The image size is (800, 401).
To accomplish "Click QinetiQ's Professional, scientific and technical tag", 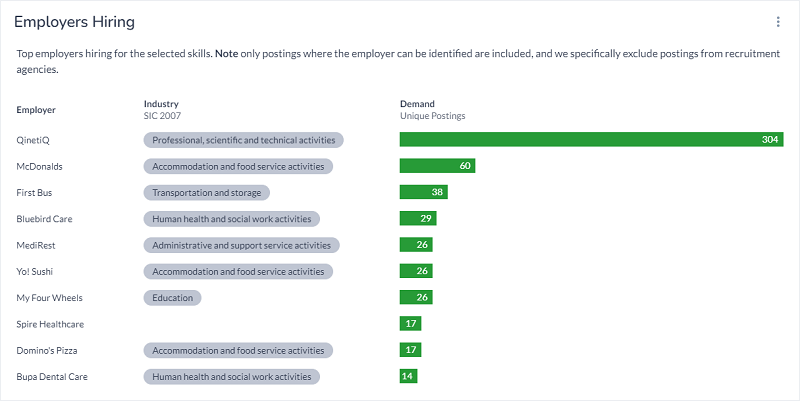I will pyautogui.click(x=243, y=140).
